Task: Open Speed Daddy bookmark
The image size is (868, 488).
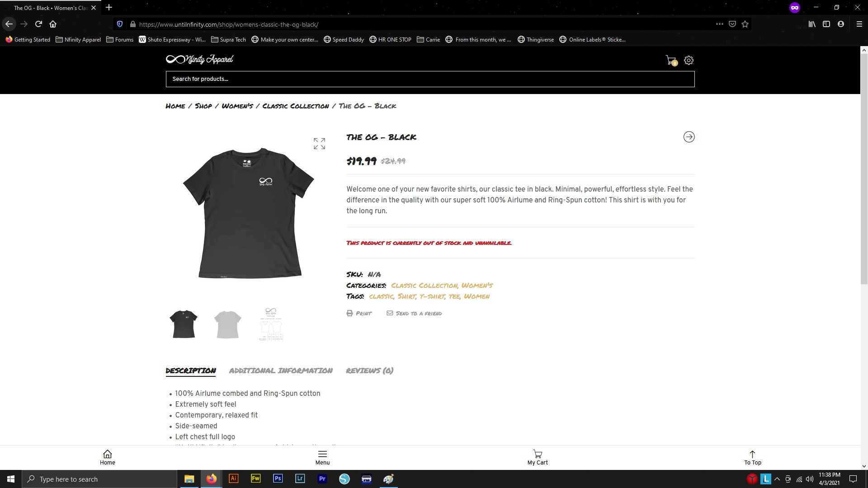Action: (344, 39)
